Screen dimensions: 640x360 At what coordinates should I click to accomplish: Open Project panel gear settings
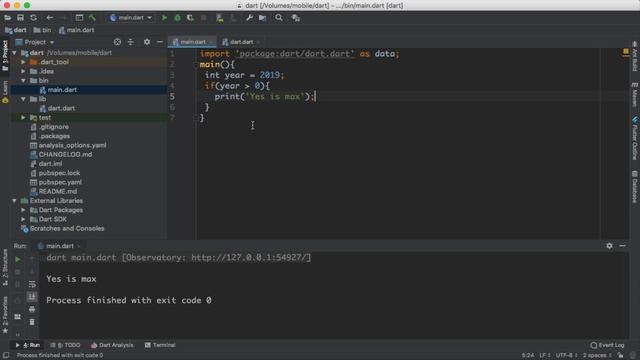pyautogui.click(x=147, y=42)
